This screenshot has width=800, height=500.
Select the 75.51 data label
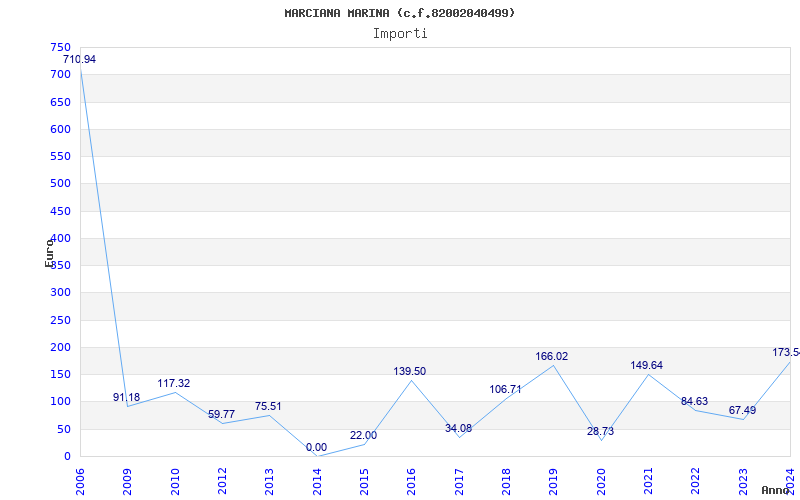click(268, 406)
